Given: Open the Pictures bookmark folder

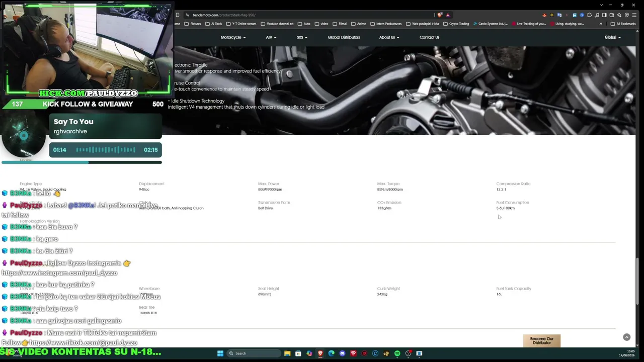Looking at the screenshot, I should point(193,24).
